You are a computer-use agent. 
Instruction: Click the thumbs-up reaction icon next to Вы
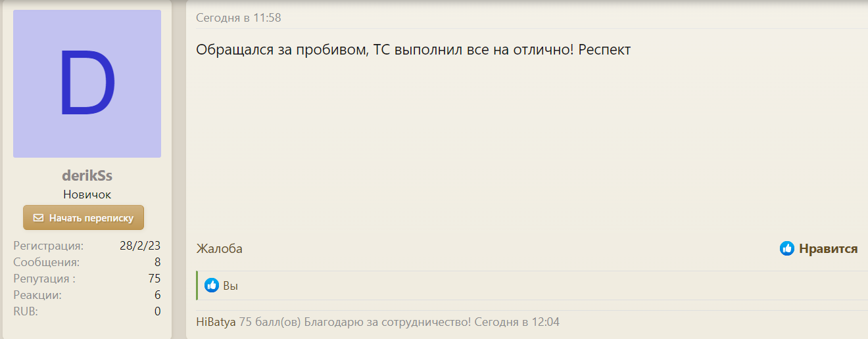pyautogui.click(x=212, y=286)
